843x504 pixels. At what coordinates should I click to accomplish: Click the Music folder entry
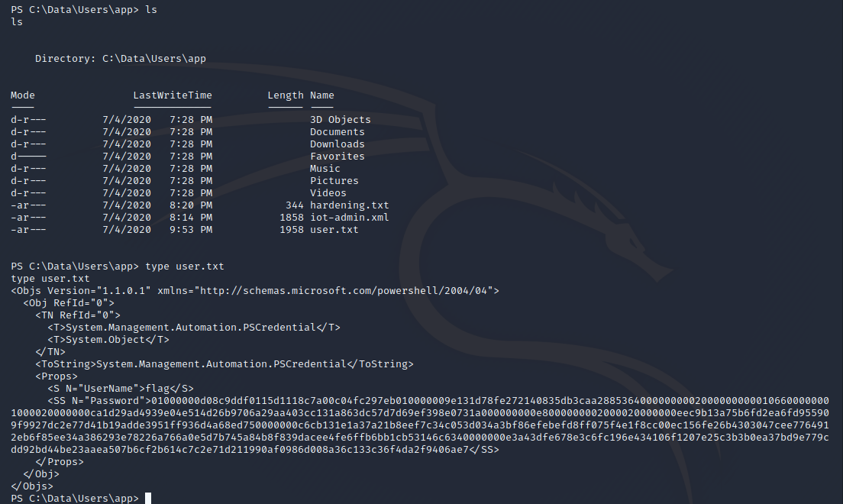pos(325,169)
